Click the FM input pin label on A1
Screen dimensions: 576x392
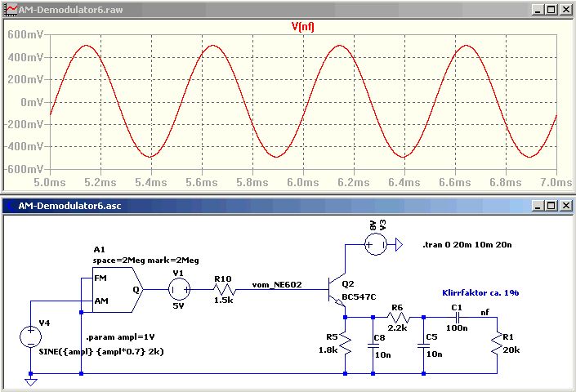pyautogui.click(x=100, y=278)
